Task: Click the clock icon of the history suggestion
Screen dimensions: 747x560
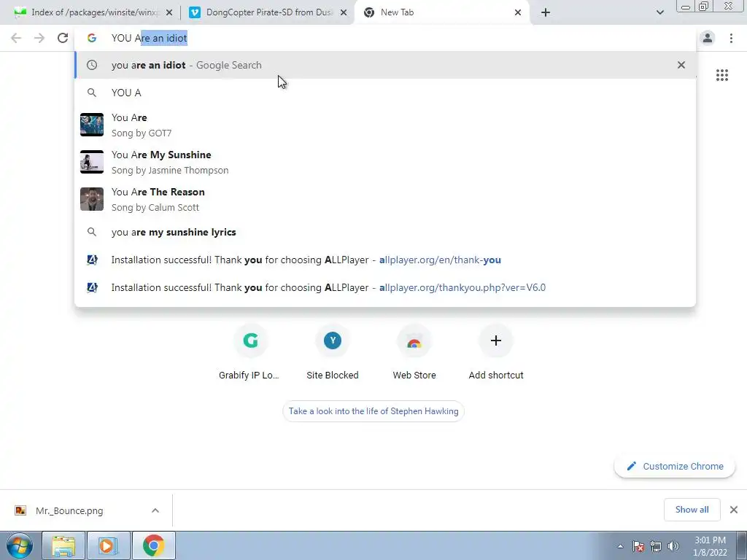Action: [x=92, y=65]
